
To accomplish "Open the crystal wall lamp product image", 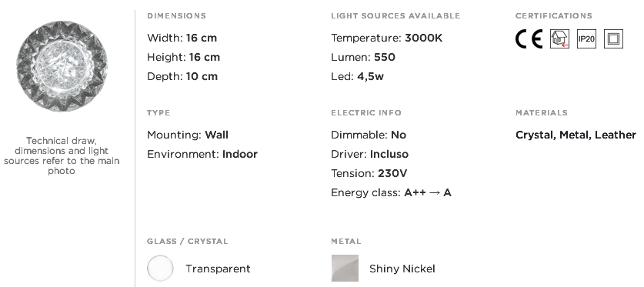I will (62, 66).
